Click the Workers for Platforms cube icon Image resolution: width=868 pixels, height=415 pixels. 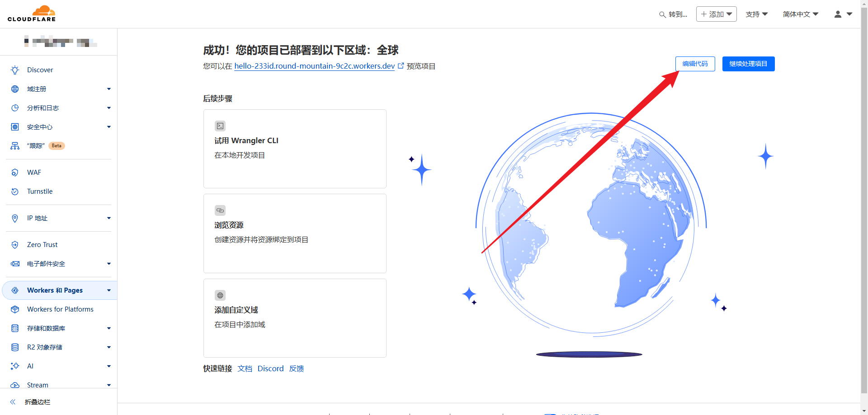click(15, 309)
